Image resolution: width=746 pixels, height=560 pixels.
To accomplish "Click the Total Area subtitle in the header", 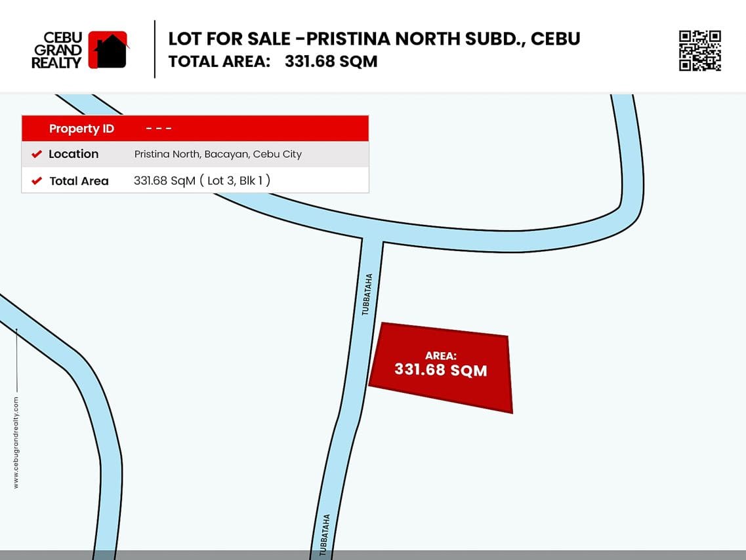I will [x=272, y=62].
